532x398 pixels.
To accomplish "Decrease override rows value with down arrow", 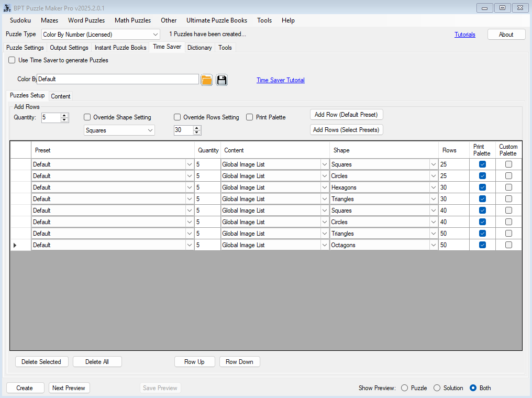I will 197,132.
